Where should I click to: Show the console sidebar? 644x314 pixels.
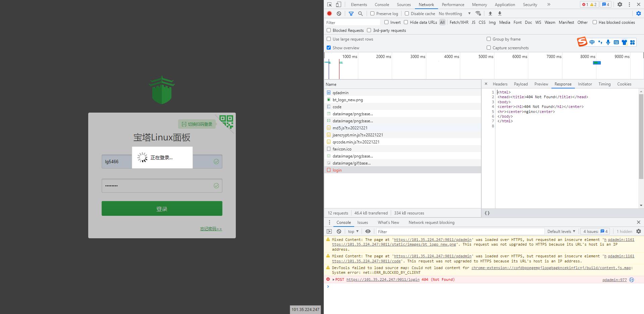click(329, 232)
